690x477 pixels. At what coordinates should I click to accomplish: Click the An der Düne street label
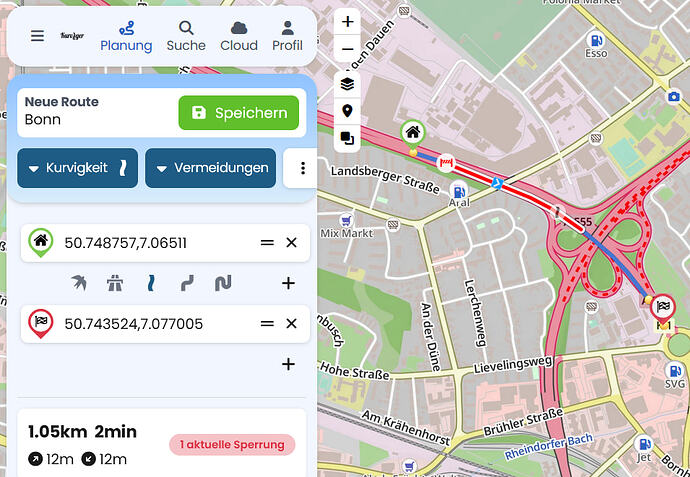tap(431, 336)
